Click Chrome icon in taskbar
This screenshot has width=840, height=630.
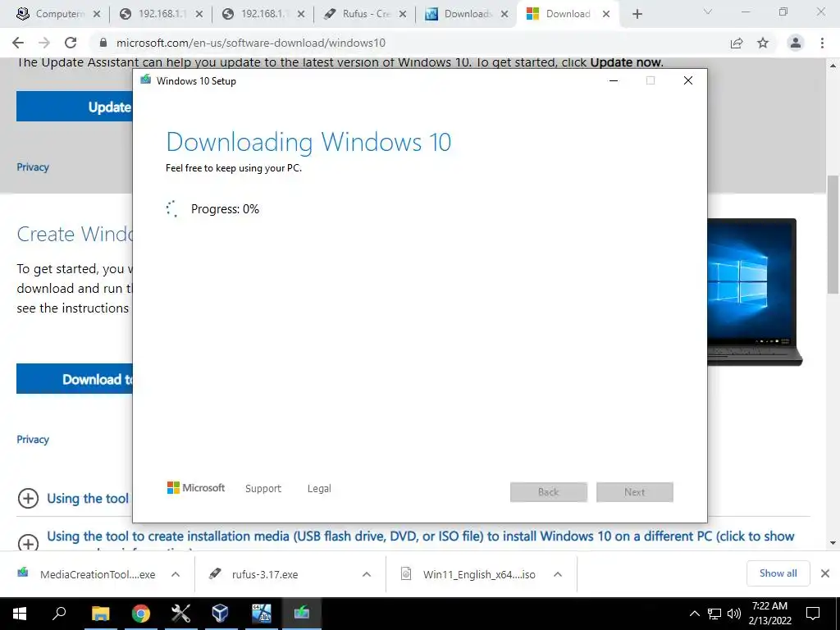[141, 614]
